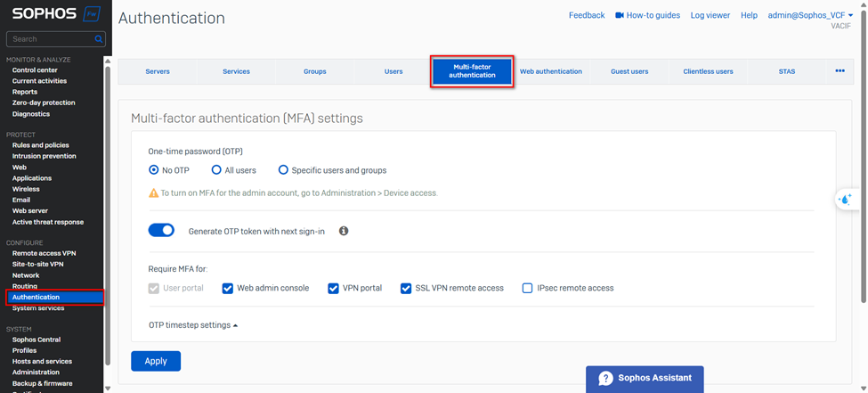
Task: Click the How-to guides video camera icon
Action: pos(620,15)
